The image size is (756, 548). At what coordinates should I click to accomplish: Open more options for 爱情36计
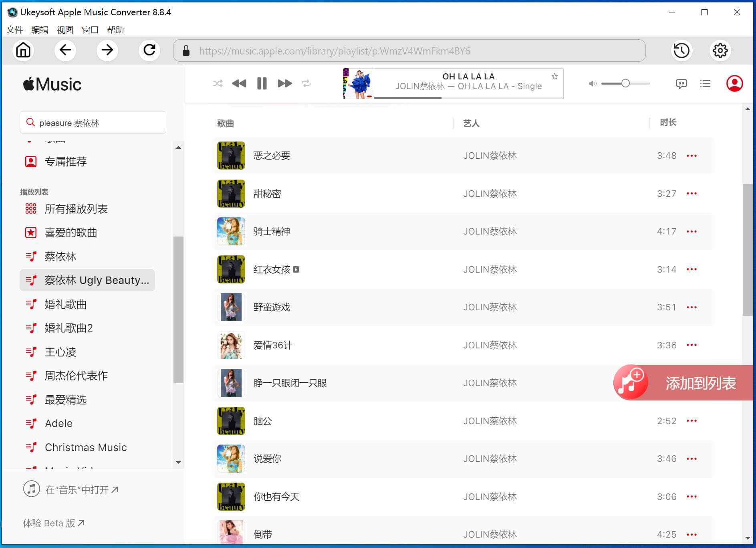[691, 345]
